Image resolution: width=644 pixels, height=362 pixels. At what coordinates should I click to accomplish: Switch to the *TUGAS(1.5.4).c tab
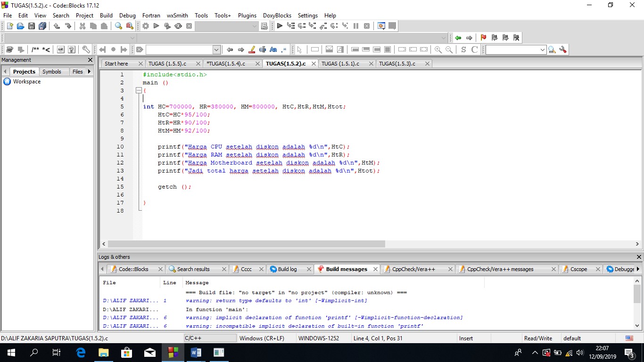(x=226, y=64)
